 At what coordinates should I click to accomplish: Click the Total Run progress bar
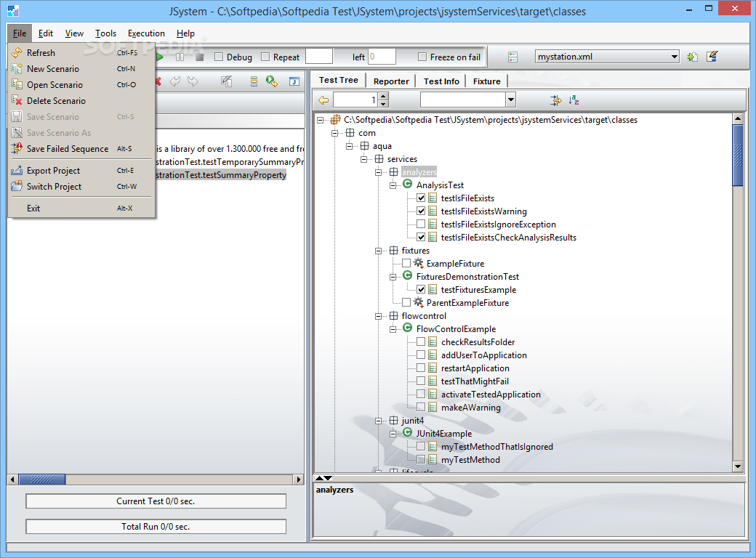tap(156, 526)
